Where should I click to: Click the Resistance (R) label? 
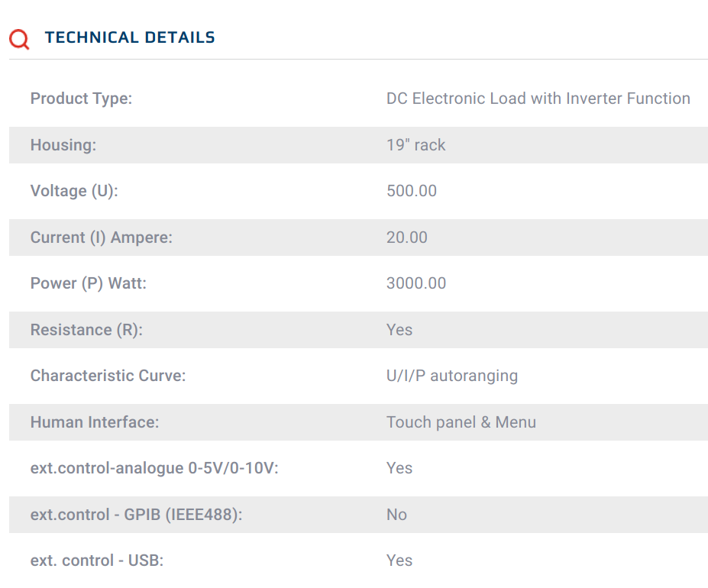[x=86, y=330]
